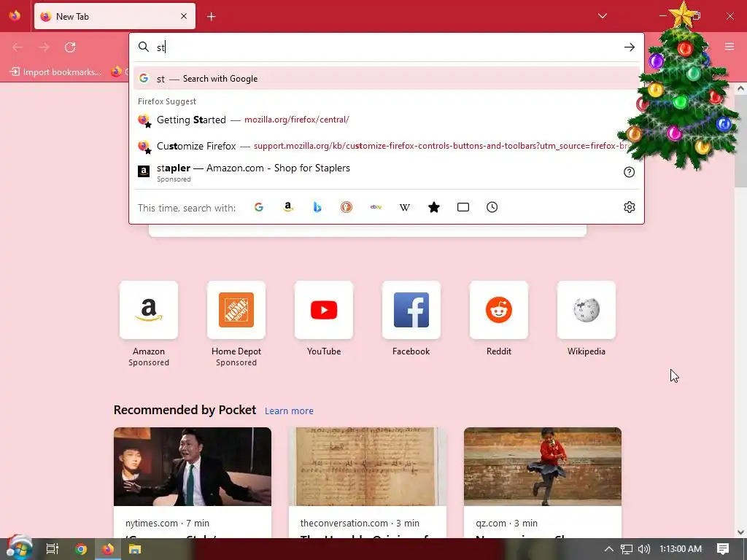Show hidden system tray icons
This screenshot has height=560, width=747.
pos(609,549)
